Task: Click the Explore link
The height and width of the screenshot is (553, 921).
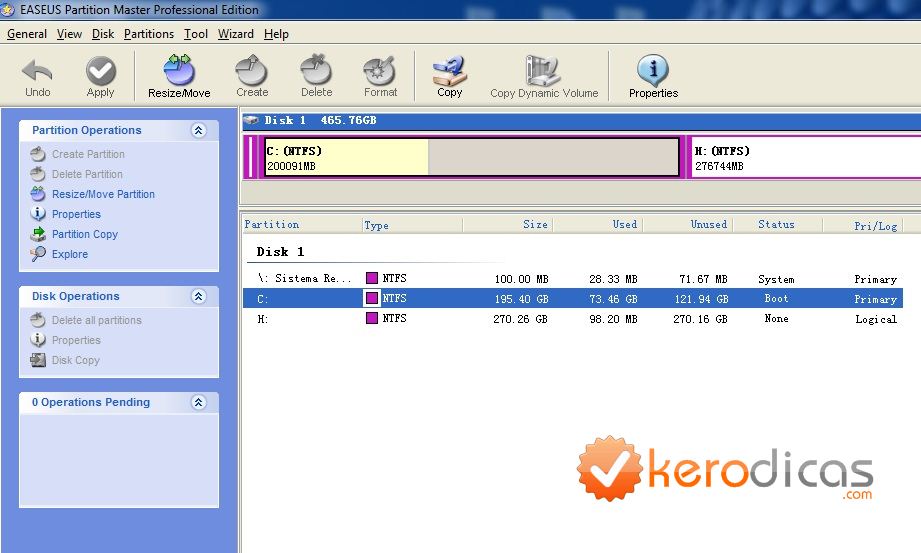Action: click(70, 254)
